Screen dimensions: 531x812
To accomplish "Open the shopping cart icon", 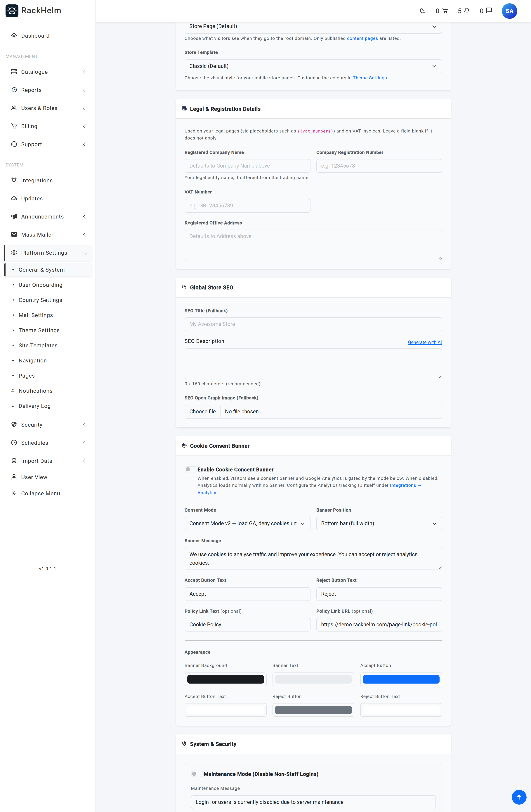I will (x=445, y=11).
